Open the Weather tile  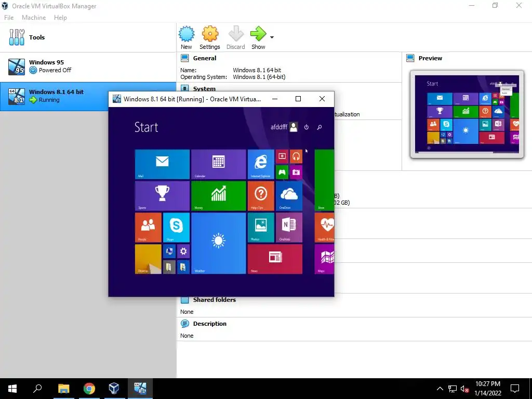pos(219,243)
